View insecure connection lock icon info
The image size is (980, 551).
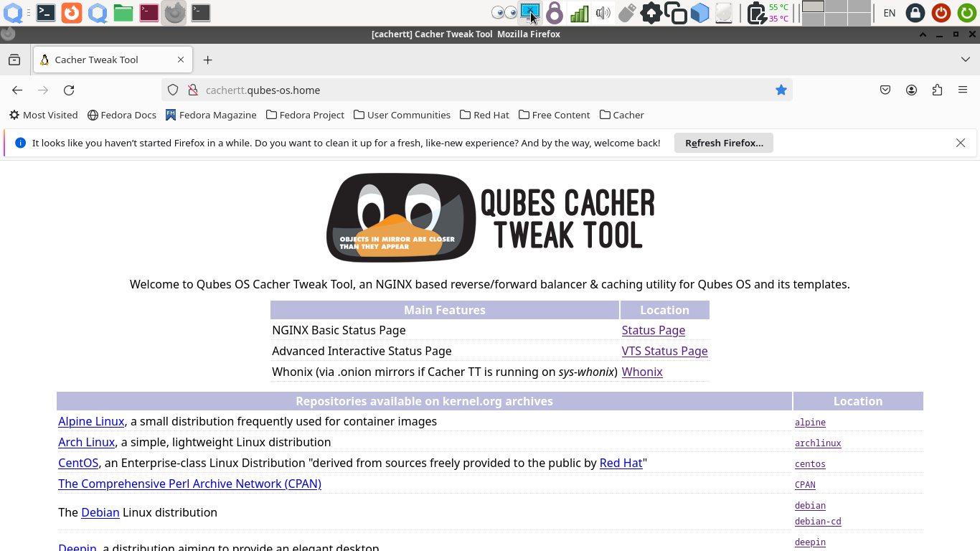192,90
